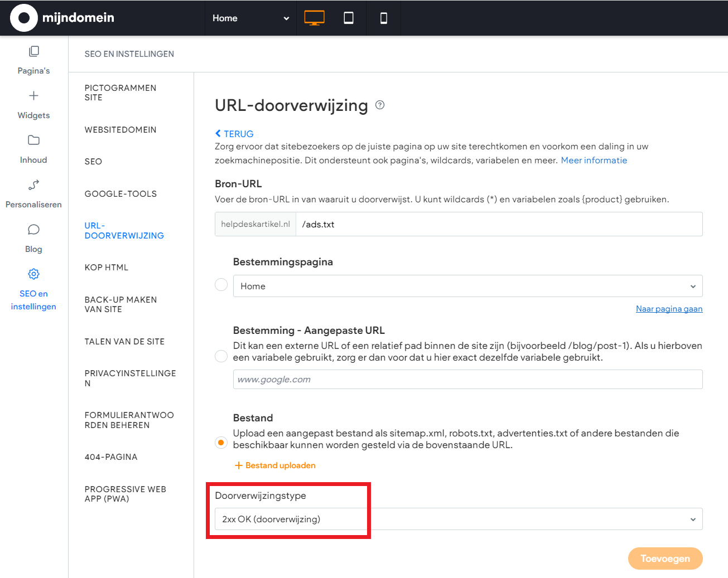The height and width of the screenshot is (578, 728).
Task: Open the Kop HTML settings section
Action: tap(107, 268)
